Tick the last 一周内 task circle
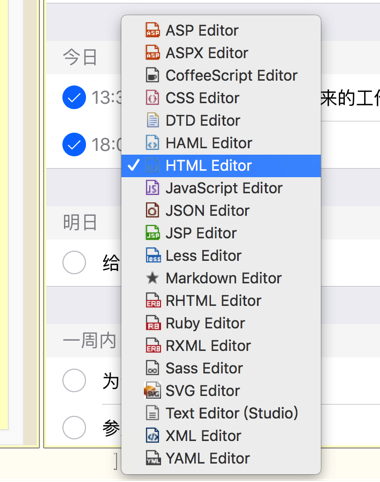Screen dimensions: 380x482 coord(74,427)
